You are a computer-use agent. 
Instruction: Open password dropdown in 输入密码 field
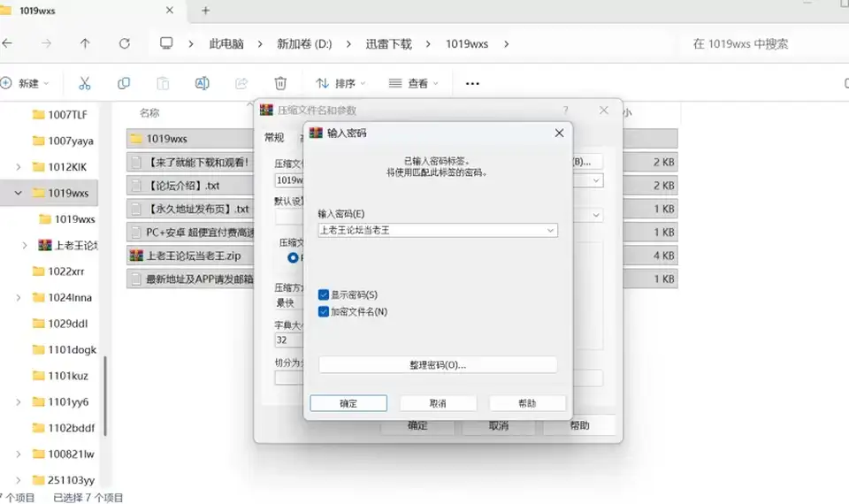[550, 231]
